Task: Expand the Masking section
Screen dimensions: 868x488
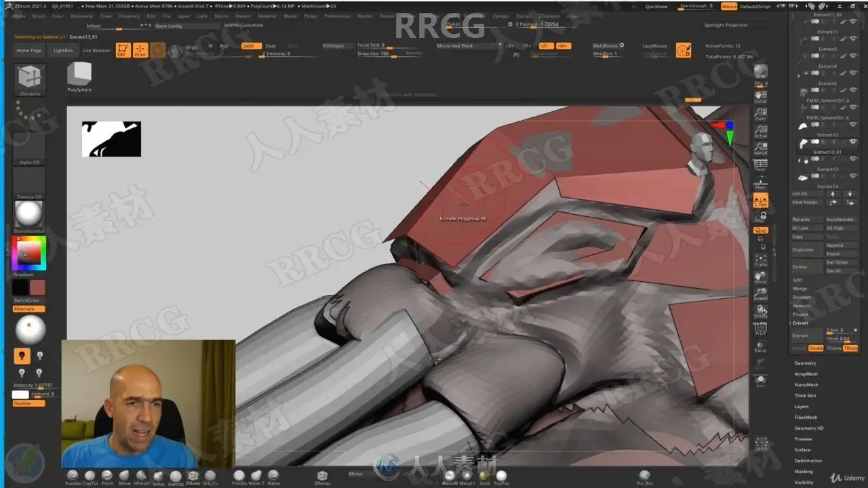Action: point(803,472)
